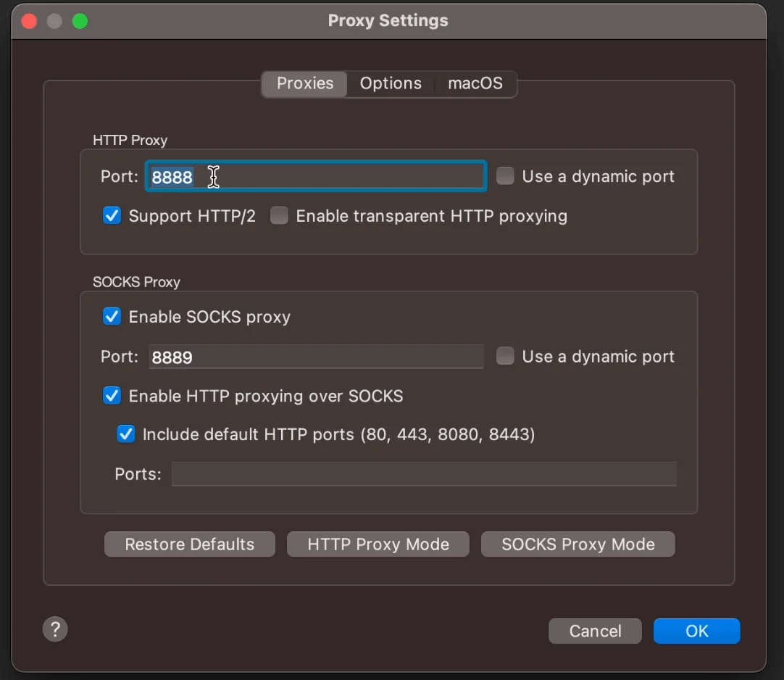The height and width of the screenshot is (680, 784).
Task: Click the SOCKS proxy port field showing 8889
Action: click(x=315, y=356)
